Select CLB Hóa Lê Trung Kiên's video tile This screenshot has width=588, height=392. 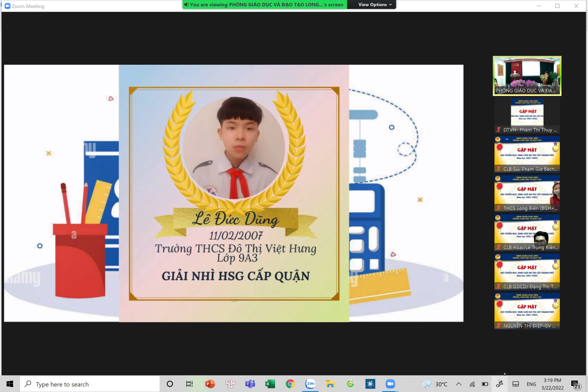click(527, 233)
